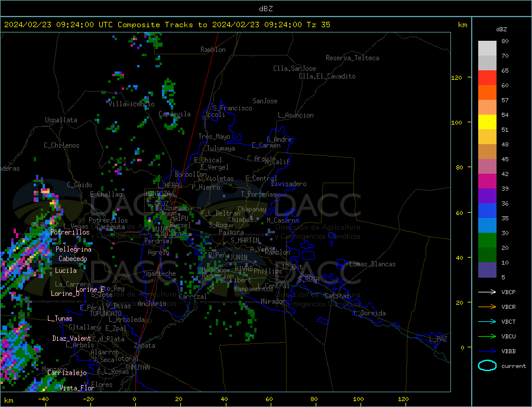Image resolution: width=532 pixels, height=407 pixels.
Task: Click the 'Capdevila' map label
Action: point(174,114)
